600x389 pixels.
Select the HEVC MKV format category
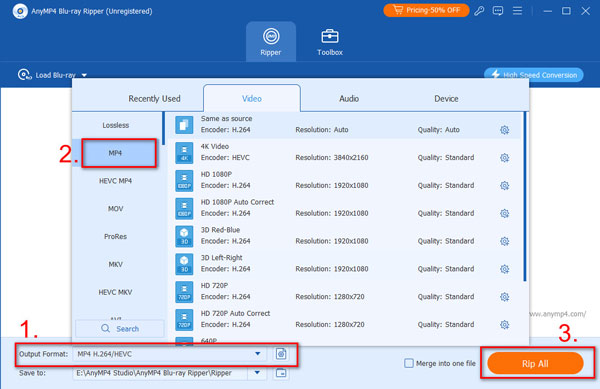click(x=116, y=292)
